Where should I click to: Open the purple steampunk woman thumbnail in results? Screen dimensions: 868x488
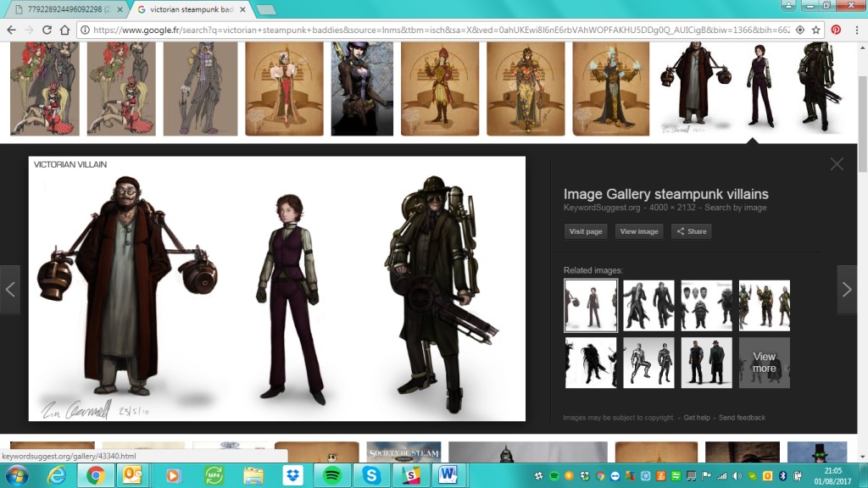pos(362,88)
